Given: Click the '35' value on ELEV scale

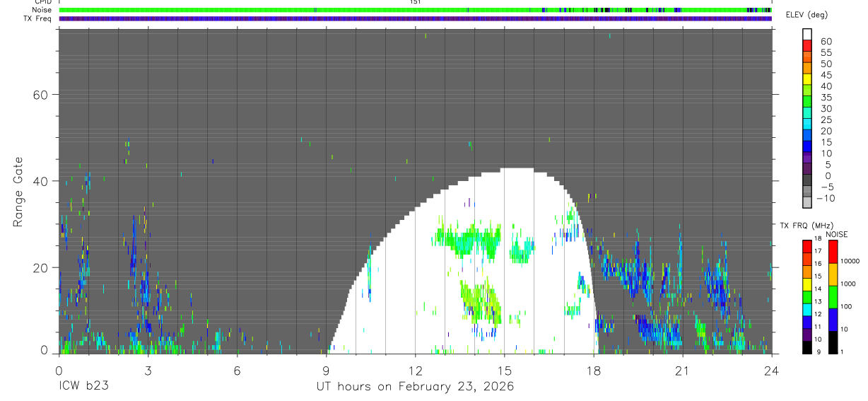Looking at the screenshot, I should (x=826, y=98).
